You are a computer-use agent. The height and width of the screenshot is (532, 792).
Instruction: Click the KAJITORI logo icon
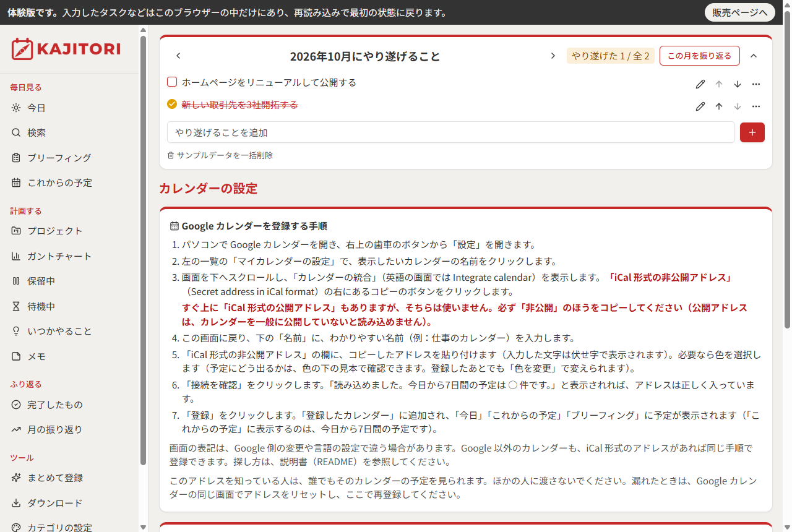tap(22, 49)
